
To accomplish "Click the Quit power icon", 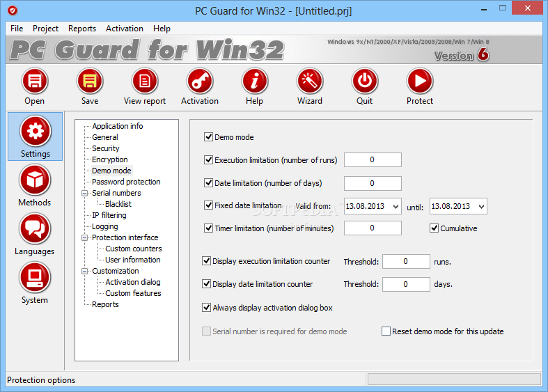I will (365, 81).
